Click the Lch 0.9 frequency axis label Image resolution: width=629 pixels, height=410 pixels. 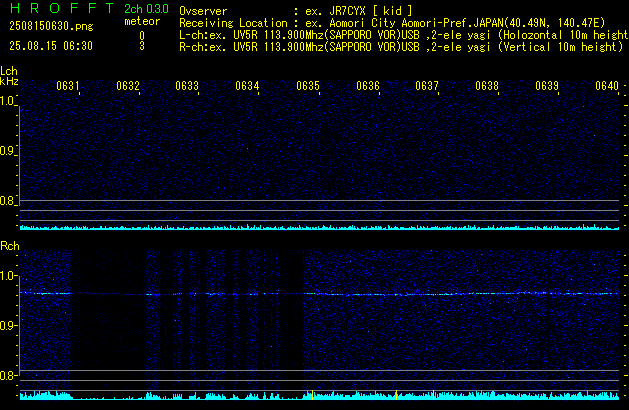7,151
